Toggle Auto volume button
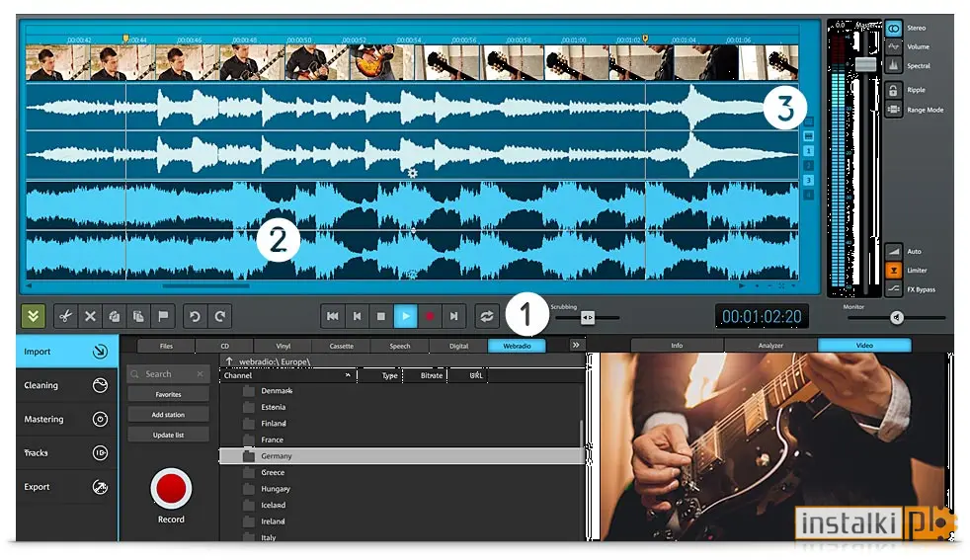Image resolution: width=970 pixels, height=560 pixels. (893, 251)
